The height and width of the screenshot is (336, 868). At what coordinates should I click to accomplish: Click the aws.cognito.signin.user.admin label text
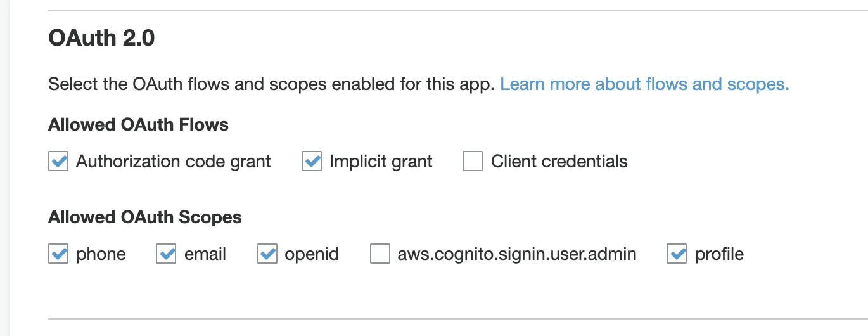pyautogui.click(x=517, y=254)
